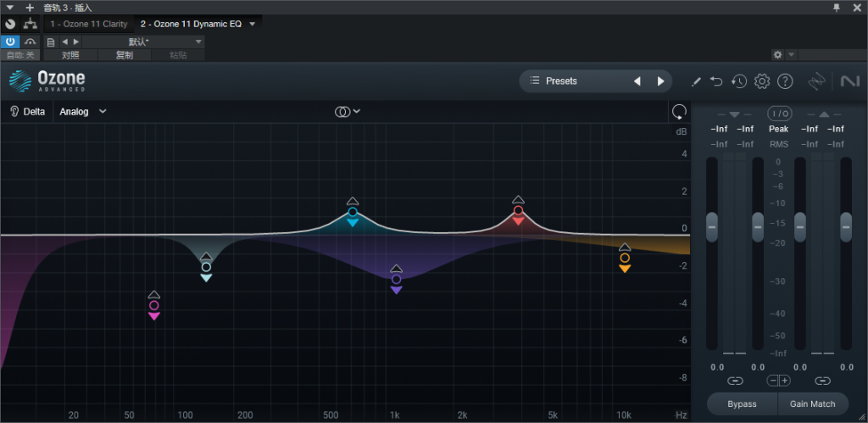
Task: Open the window menu triangle at top-left
Action: (10, 7)
